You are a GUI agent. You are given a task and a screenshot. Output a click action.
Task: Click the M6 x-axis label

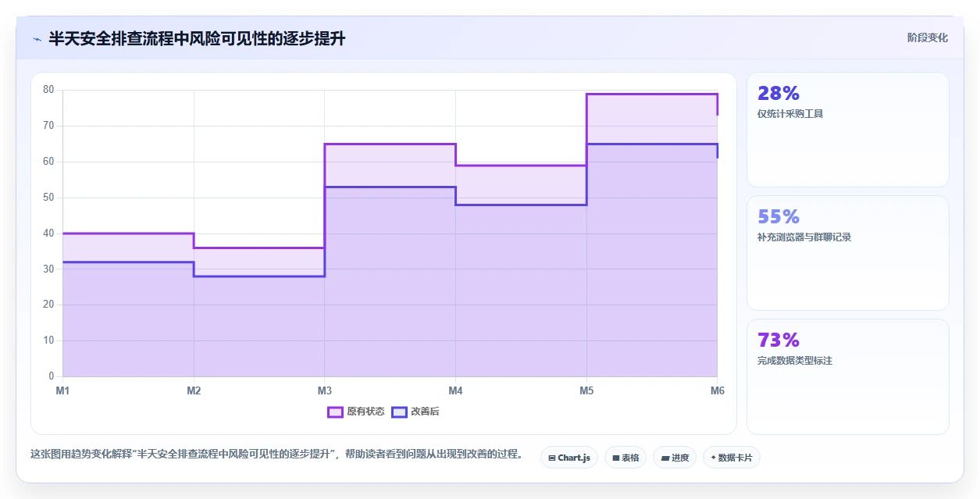(x=717, y=390)
